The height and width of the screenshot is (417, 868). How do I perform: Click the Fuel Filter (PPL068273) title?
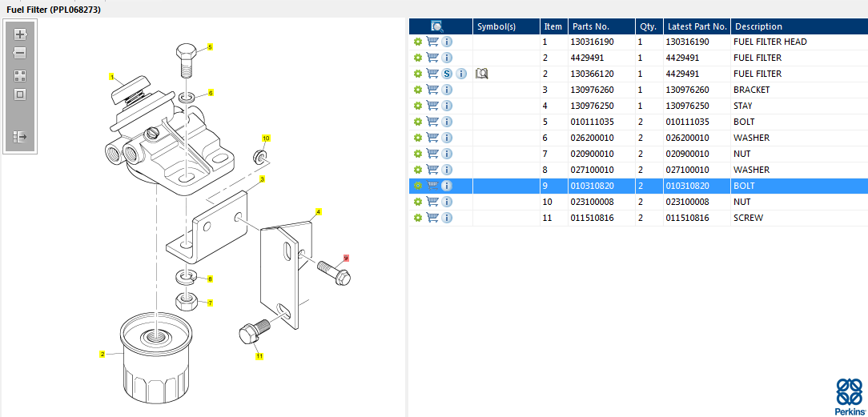(54, 10)
